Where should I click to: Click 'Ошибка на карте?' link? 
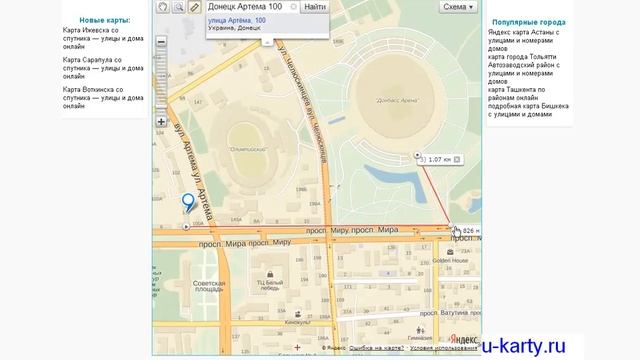(x=376, y=348)
